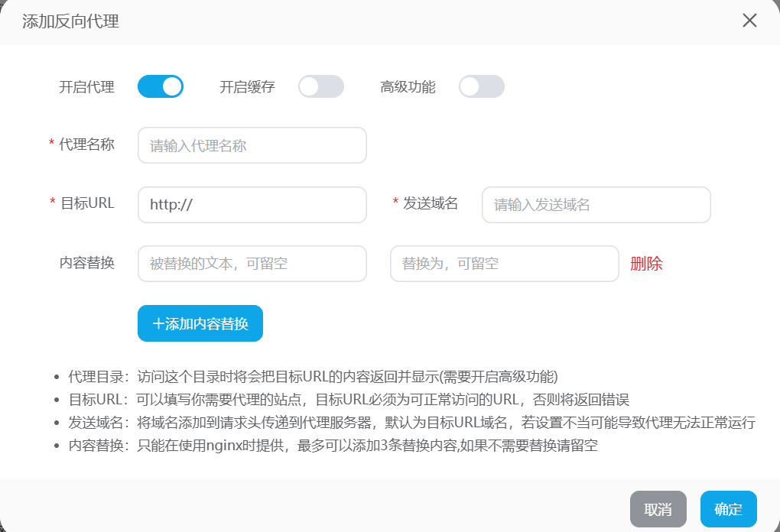Click the 取消 button
Image resolution: width=780 pixels, height=532 pixels.
658,509
